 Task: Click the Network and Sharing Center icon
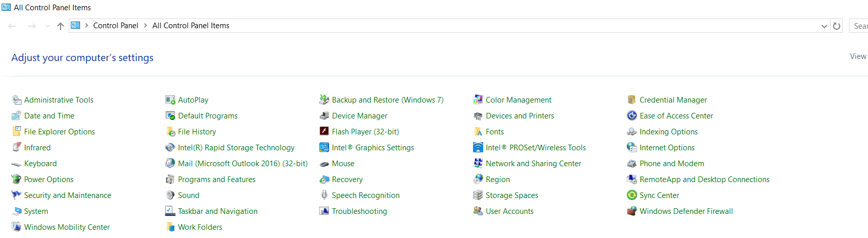(x=478, y=164)
